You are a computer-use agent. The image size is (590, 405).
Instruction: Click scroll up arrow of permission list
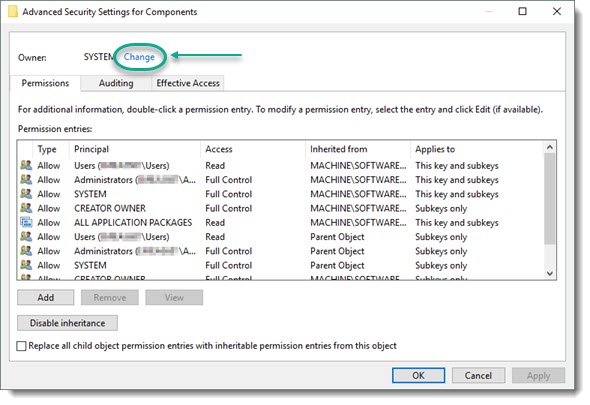(550, 147)
